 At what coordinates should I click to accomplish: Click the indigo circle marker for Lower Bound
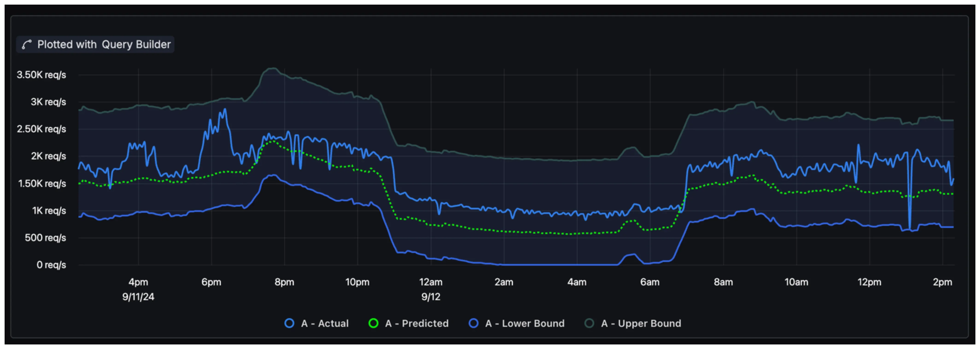coord(473,323)
